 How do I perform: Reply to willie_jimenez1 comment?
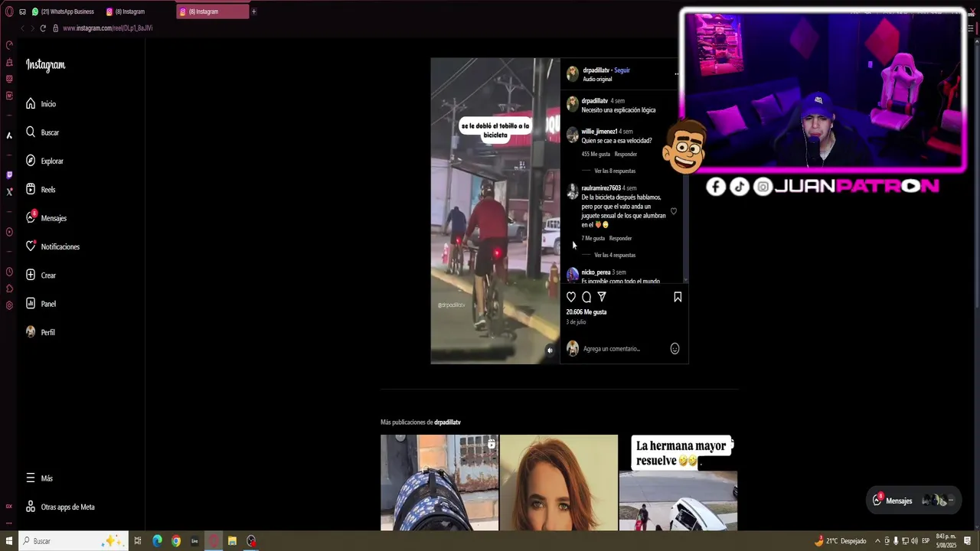point(626,154)
